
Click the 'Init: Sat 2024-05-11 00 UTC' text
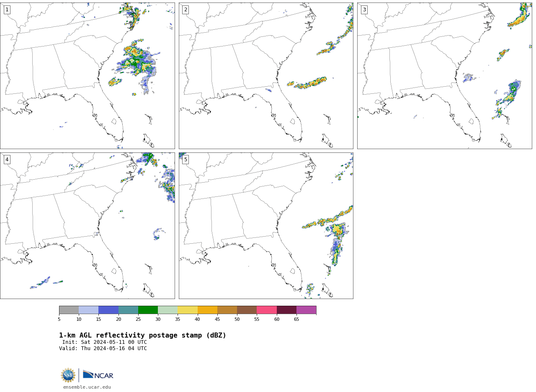(x=105, y=342)
